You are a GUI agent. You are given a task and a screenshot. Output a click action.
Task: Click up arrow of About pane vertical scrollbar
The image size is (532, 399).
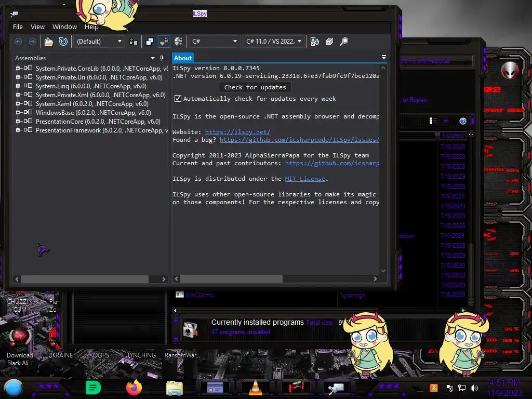383,68
